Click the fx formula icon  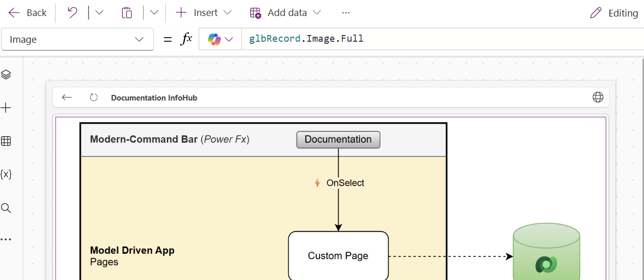(x=186, y=39)
